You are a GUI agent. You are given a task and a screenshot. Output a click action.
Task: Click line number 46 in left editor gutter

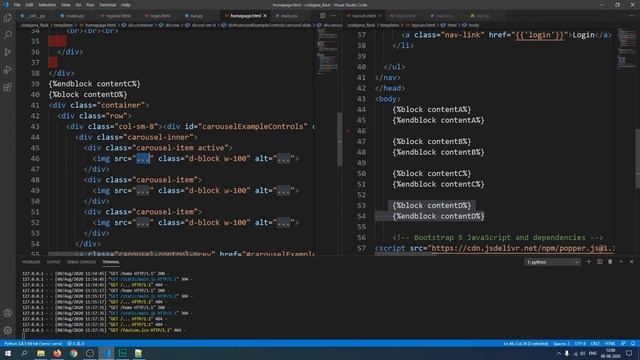(x=35, y=158)
